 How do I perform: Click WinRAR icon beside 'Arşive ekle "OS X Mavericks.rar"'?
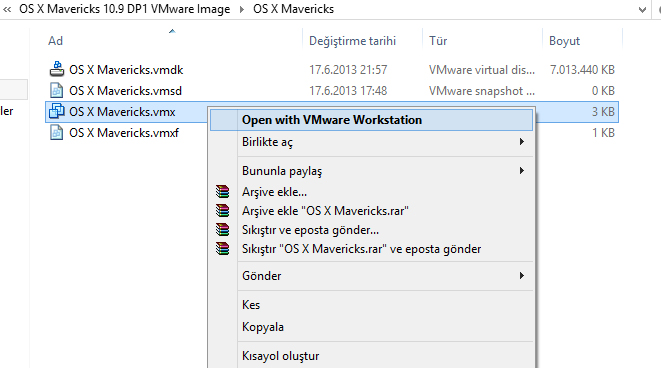tap(223, 211)
